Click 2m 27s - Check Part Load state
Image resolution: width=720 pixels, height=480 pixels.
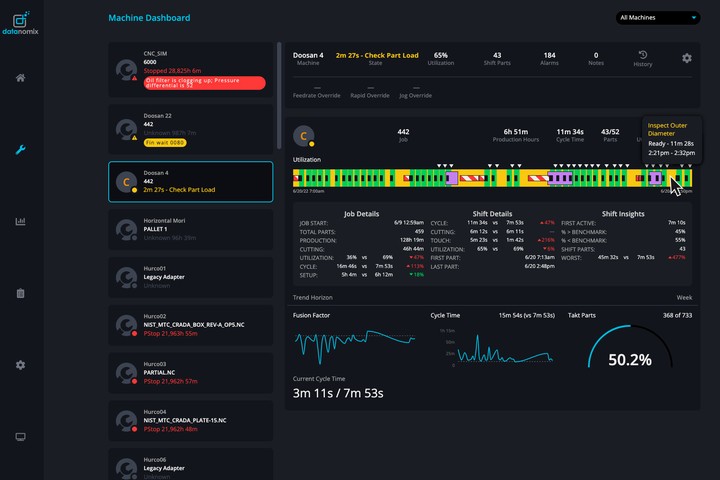pyautogui.click(x=377, y=55)
